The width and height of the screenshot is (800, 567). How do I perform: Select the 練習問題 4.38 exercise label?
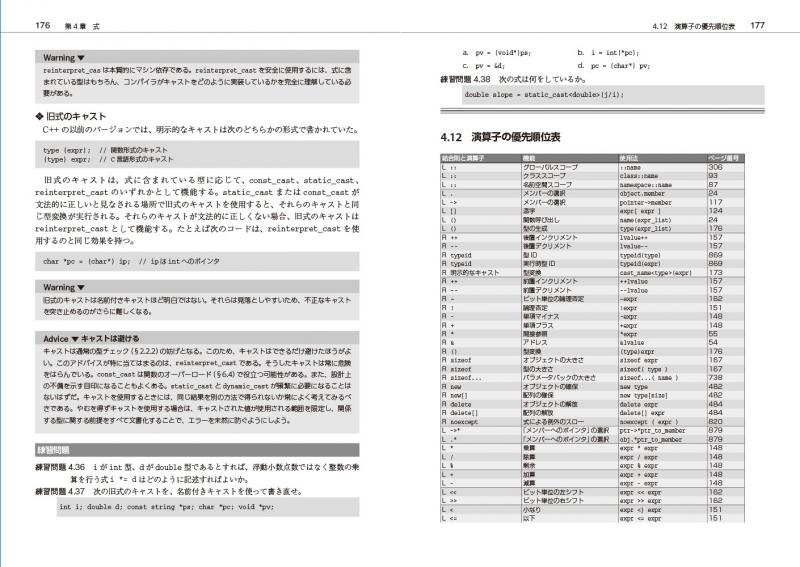(x=465, y=80)
